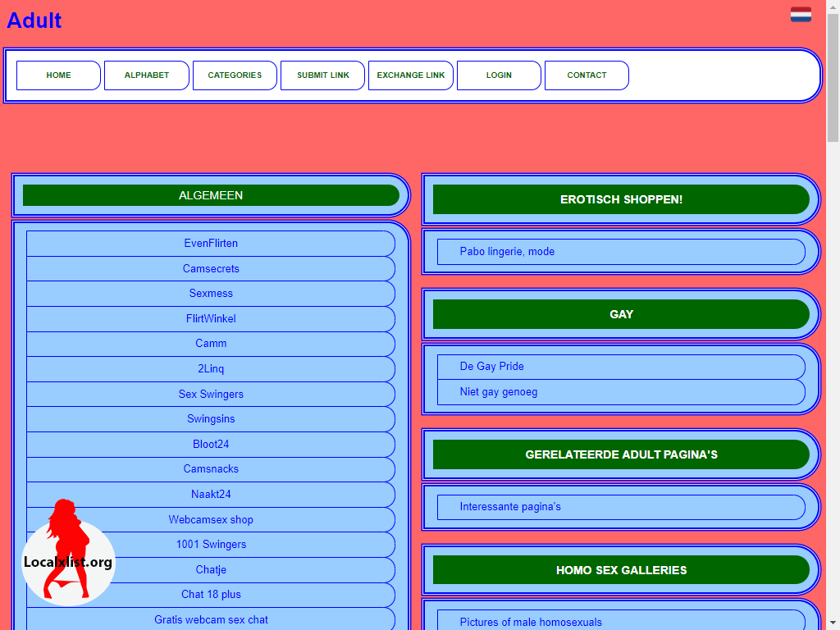Click the vertical page scrollbar thumb
The image size is (840, 630).
coord(833,78)
